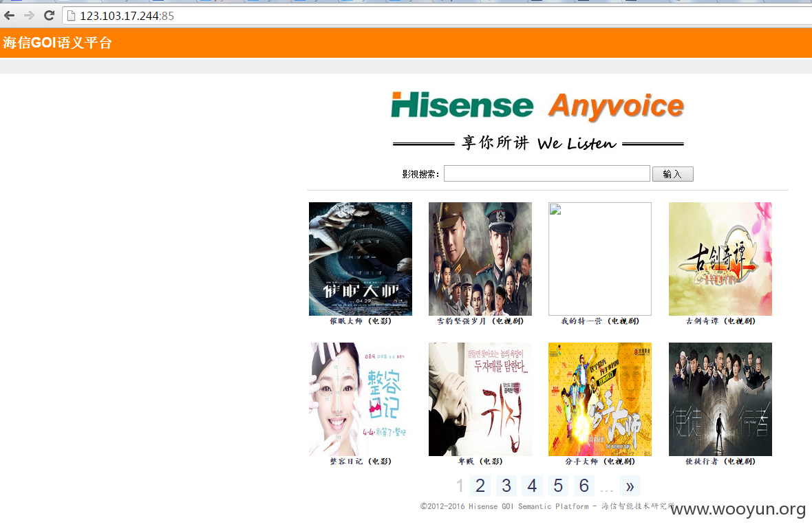This screenshot has height=529, width=812.
Task: Go to page 2
Action: click(480, 486)
